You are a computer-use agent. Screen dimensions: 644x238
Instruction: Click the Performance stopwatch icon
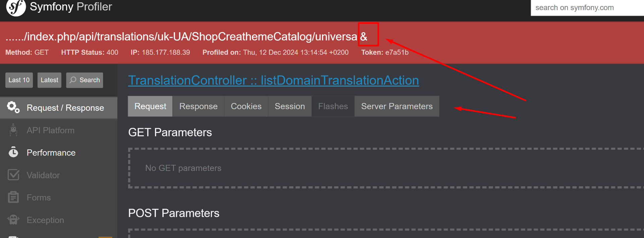click(13, 152)
